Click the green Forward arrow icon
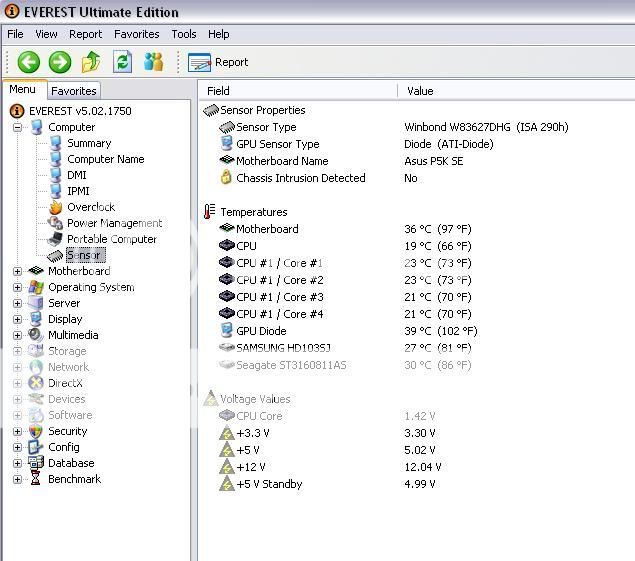The height and width of the screenshot is (561, 635). (x=60, y=62)
